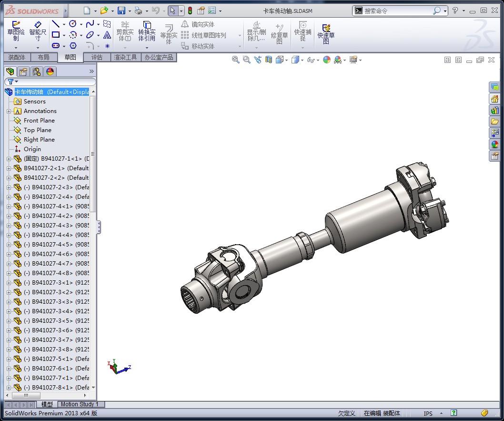This screenshot has height=421, width=504.
Task: Open View Orientation dropdown arrow
Action: (286, 60)
